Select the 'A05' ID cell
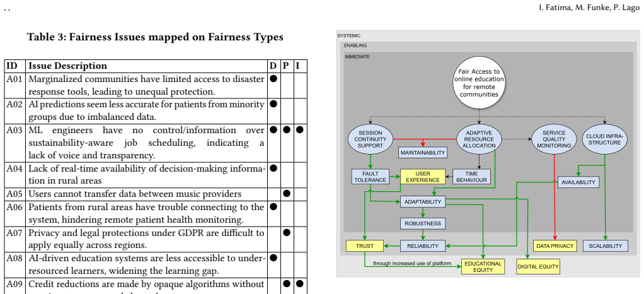The height and width of the screenshot is (294, 644). [x=14, y=194]
